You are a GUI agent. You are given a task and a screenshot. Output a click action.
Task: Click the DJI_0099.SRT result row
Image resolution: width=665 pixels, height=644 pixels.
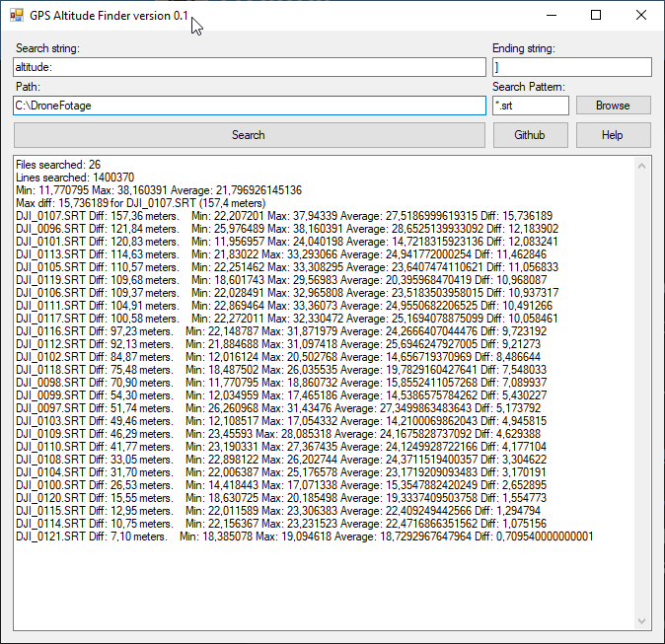(281, 395)
